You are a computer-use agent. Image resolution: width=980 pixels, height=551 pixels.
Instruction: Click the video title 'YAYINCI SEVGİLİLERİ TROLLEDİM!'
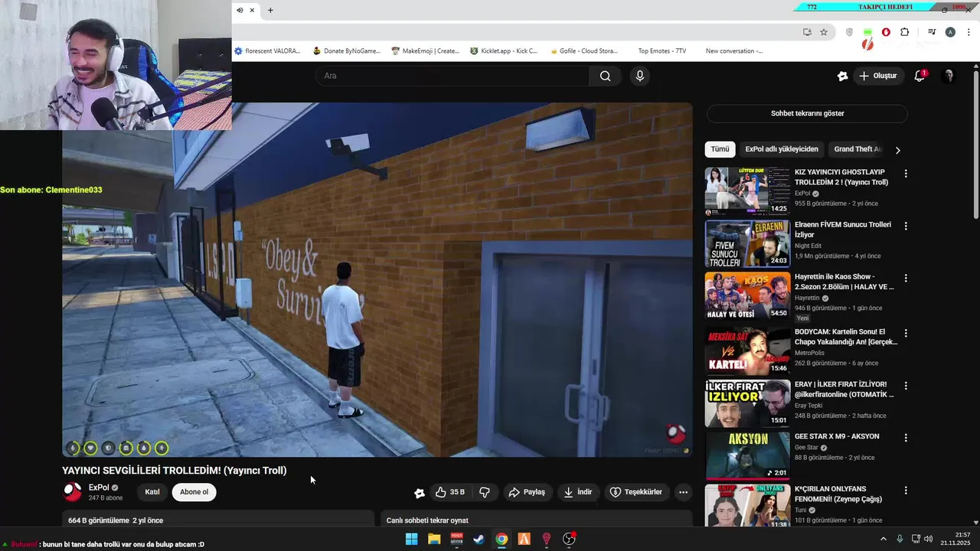click(175, 471)
